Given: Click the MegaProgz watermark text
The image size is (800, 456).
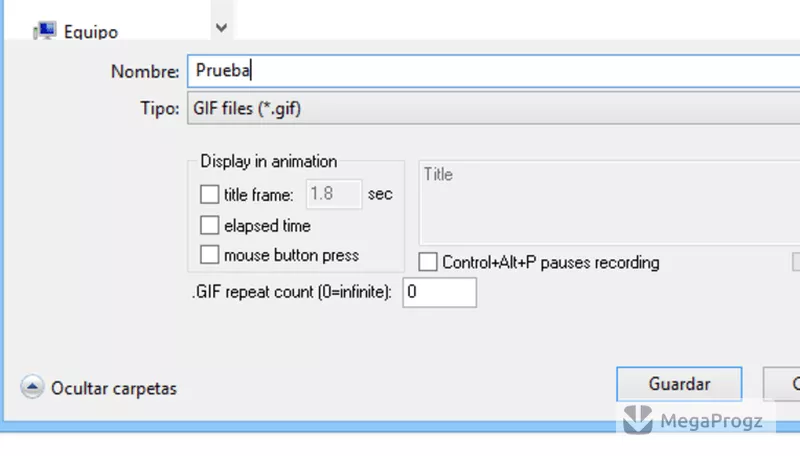Looking at the screenshot, I should (x=711, y=421).
